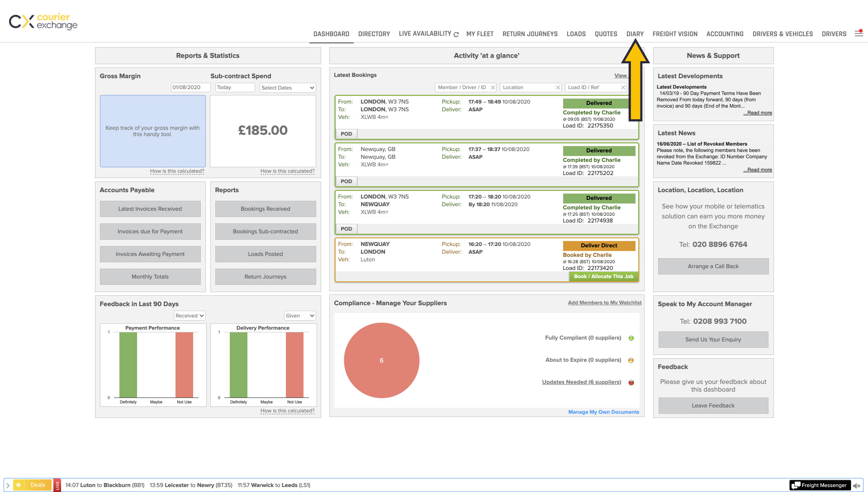Refresh Live Availability using the circular arrow icon
This screenshot has width=868, height=492.
[456, 34]
